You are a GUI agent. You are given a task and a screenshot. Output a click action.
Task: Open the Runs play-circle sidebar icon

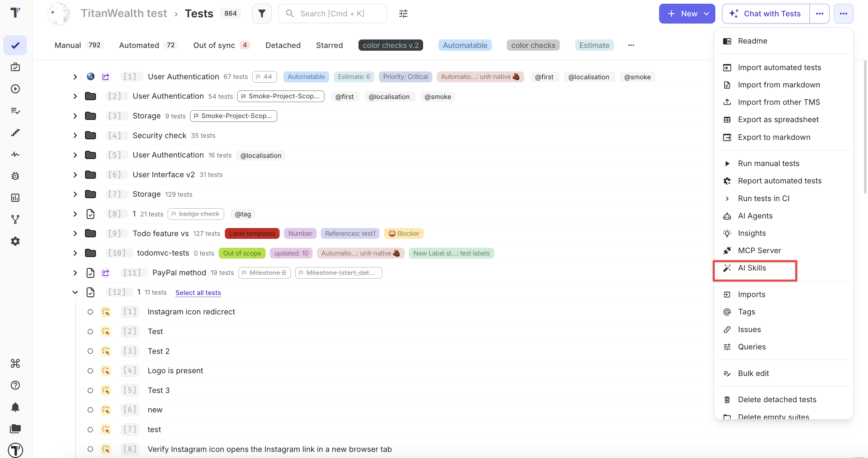pyautogui.click(x=15, y=89)
